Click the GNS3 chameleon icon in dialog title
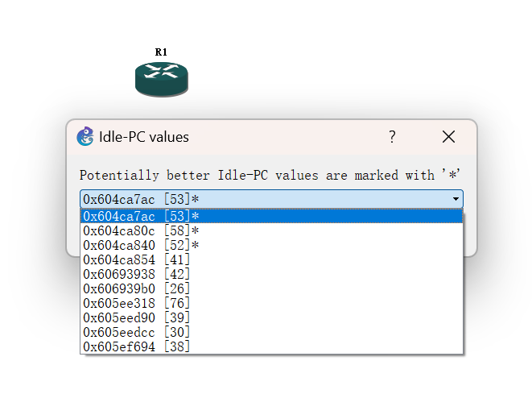The height and width of the screenshot is (394, 532). point(85,136)
